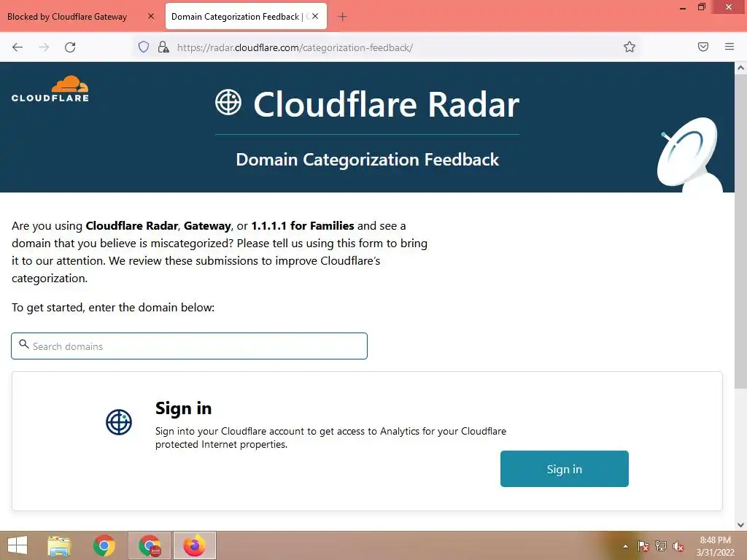The height and width of the screenshot is (560, 747).
Task: Open the Windows Start menu
Action: (x=18, y=545)
